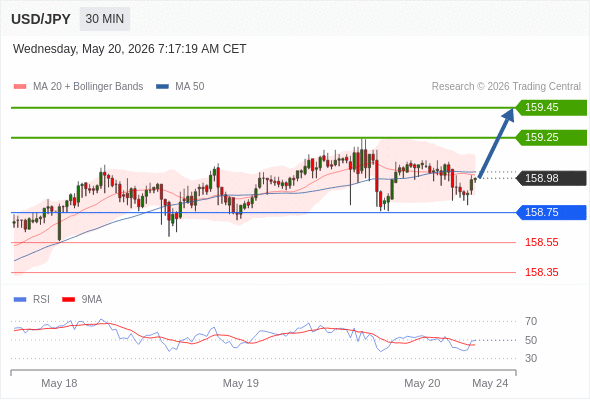
Task: Click the MA 20 + Bollinger Bands legend swatch
Action: (20, 87)
